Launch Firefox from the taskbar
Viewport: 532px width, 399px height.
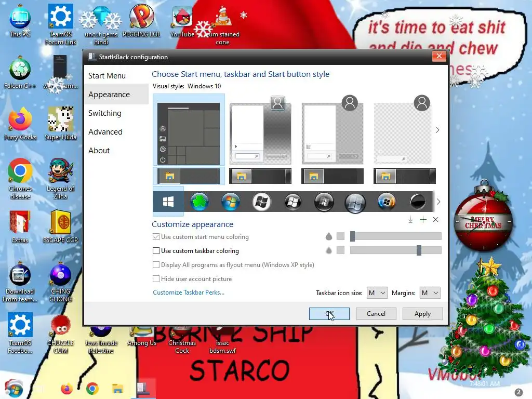click(67, 389)
